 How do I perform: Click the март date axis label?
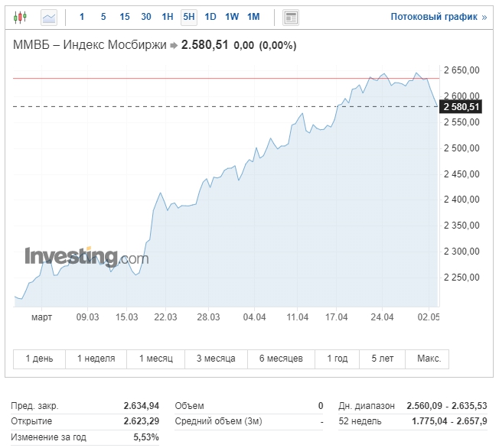[x=41, y=317]
